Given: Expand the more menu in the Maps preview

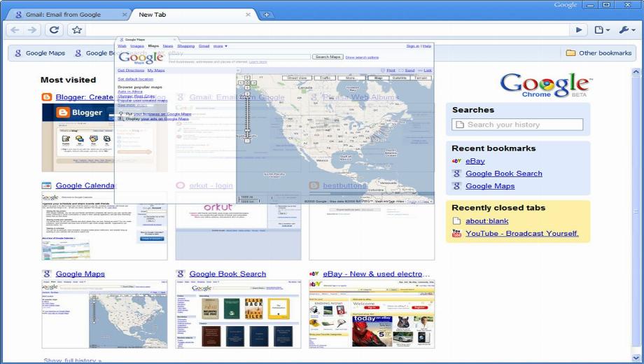Looking at the screenshot, I should (220, 46).
